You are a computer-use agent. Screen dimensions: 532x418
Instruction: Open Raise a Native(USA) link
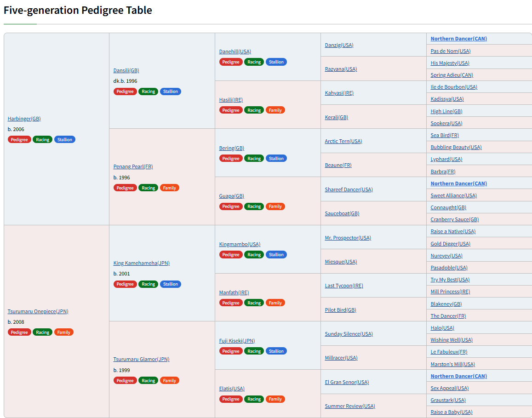[x=453, y=231]
